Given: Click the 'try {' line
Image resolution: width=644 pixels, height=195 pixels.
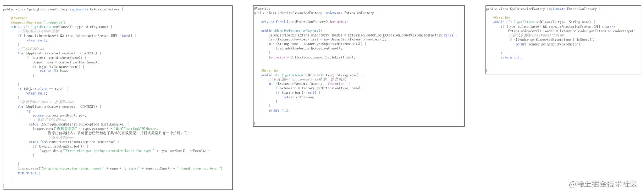Looking at the screenshot, I should 30,111.
